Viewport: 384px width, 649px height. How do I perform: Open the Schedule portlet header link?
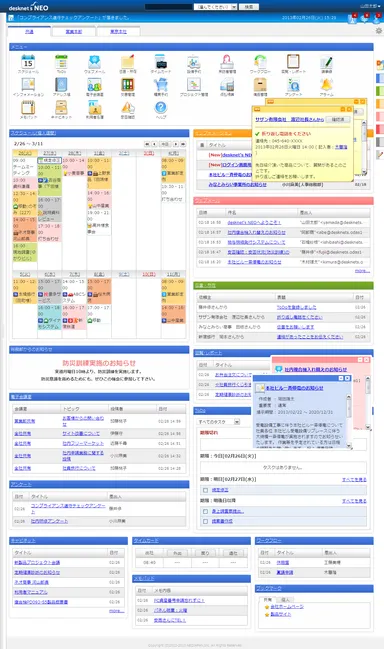point(34,133)
